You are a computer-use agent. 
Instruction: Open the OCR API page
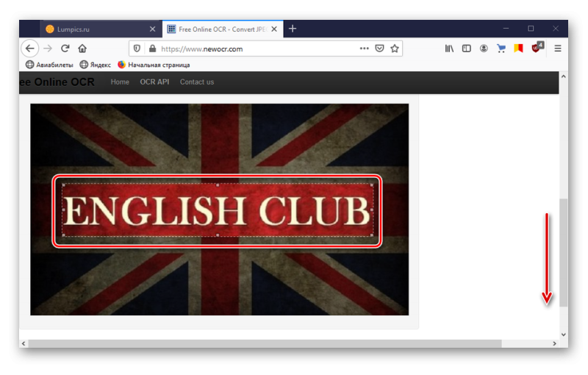coord(154,82)
